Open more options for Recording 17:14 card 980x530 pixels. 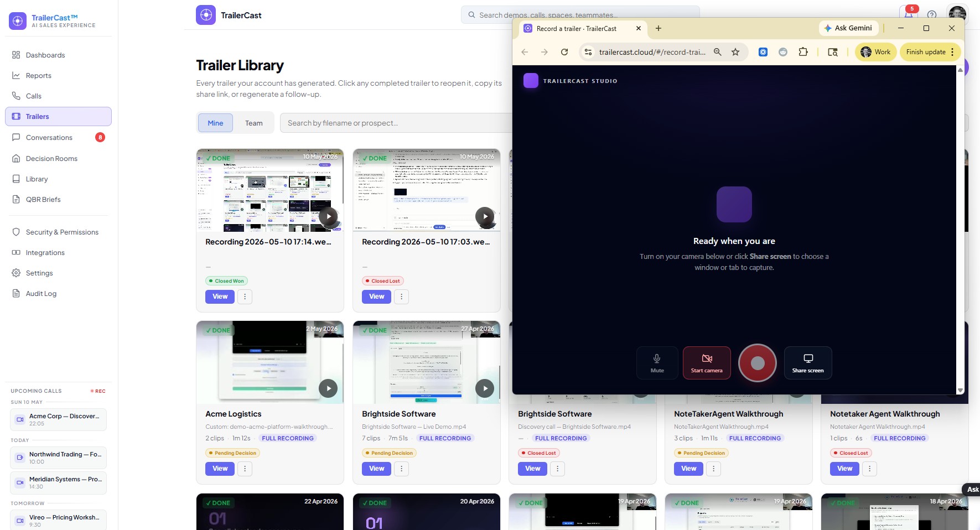click(245, 297)
